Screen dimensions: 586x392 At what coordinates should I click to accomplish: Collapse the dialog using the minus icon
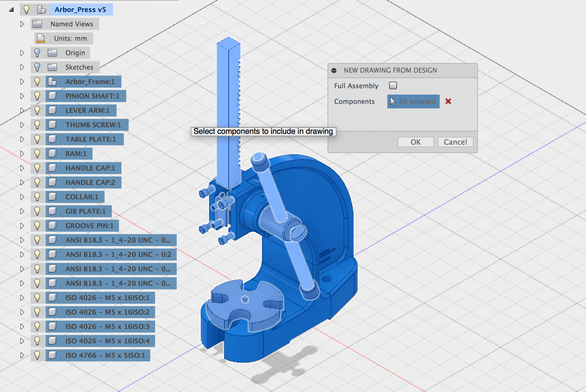coord(334,70)
